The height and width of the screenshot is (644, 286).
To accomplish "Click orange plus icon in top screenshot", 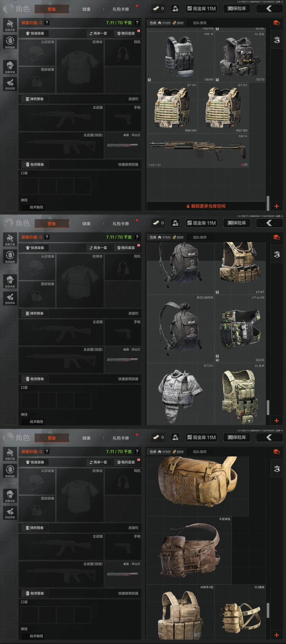I will point(277,206).
